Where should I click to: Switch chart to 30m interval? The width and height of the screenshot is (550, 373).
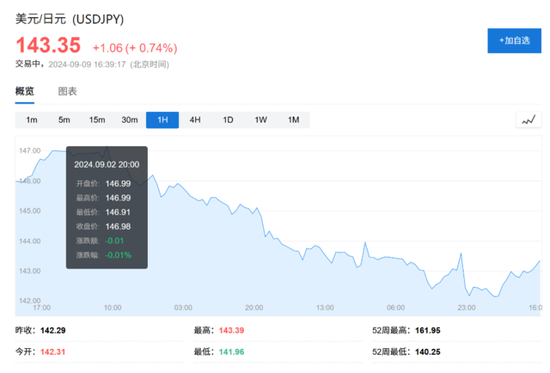(130, 120)
